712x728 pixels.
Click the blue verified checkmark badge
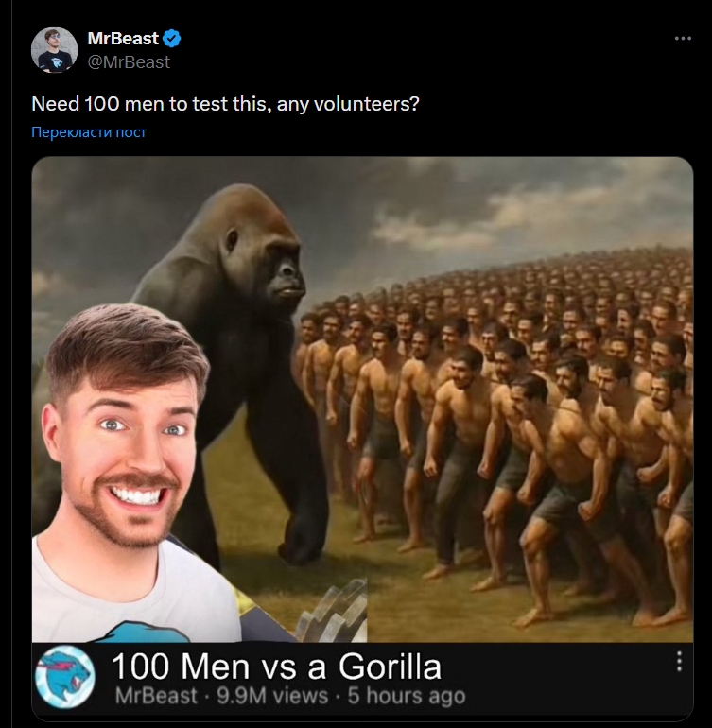point(172,39)
